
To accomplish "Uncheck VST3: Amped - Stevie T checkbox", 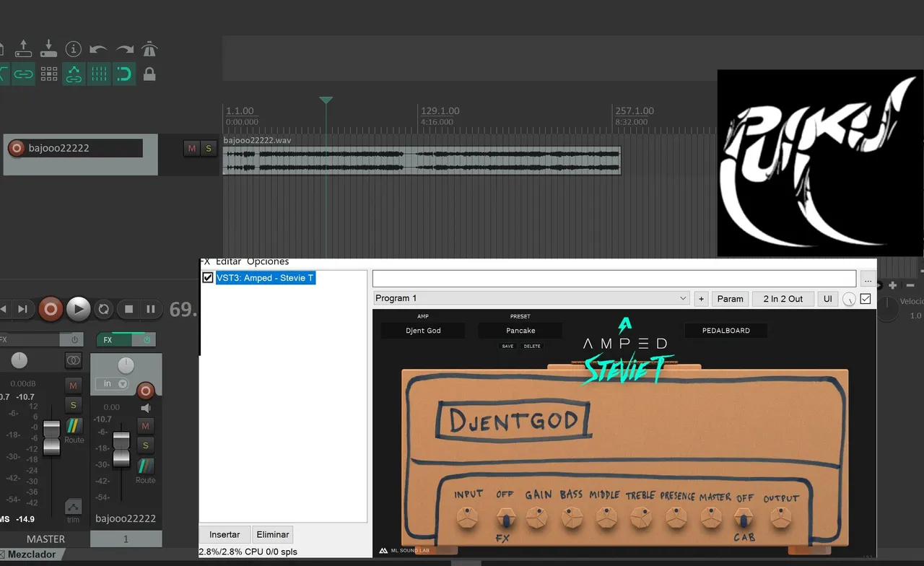I will [208, 278].
